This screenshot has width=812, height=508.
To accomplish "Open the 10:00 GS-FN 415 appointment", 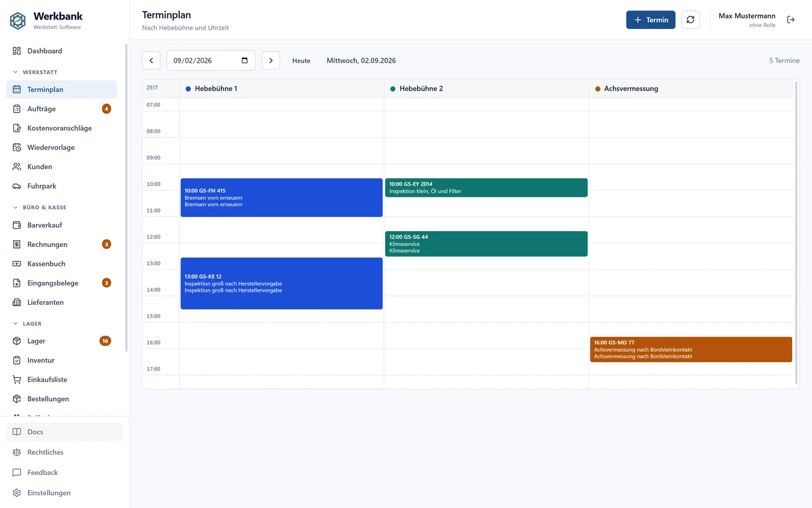I will (x=281, y=197).
